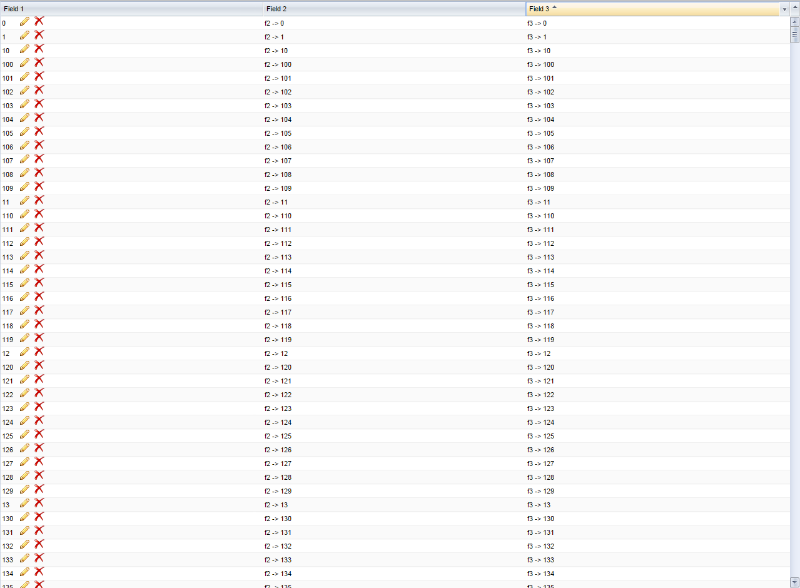Click the vertical scrollbar thumb

tap(794, 34)
